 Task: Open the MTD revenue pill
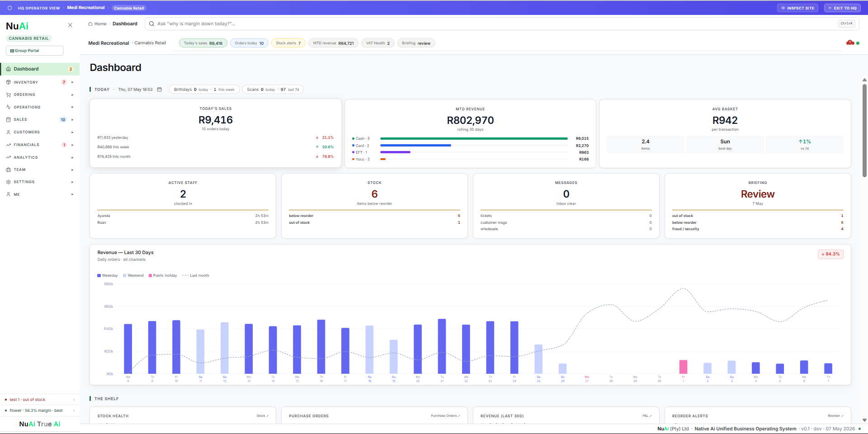[x=334, y=43]
